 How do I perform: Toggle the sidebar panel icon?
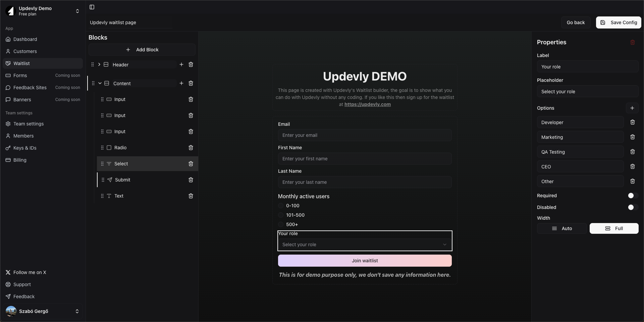point(92,7)
